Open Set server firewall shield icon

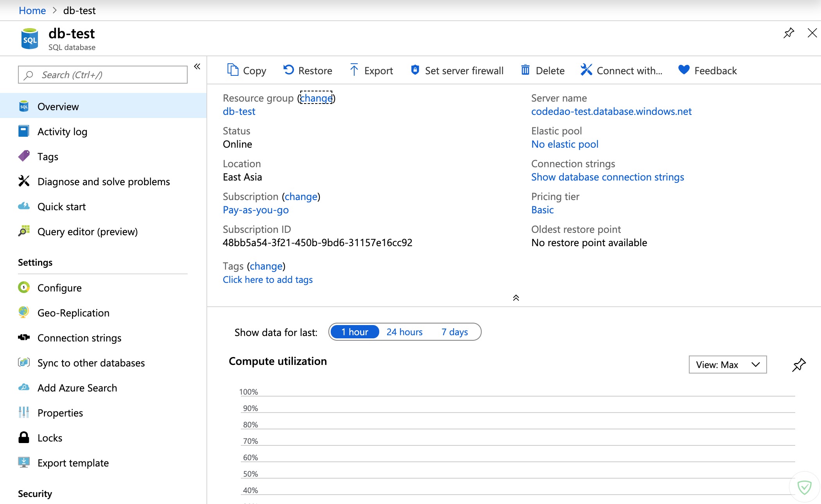[x=415, y=70]
